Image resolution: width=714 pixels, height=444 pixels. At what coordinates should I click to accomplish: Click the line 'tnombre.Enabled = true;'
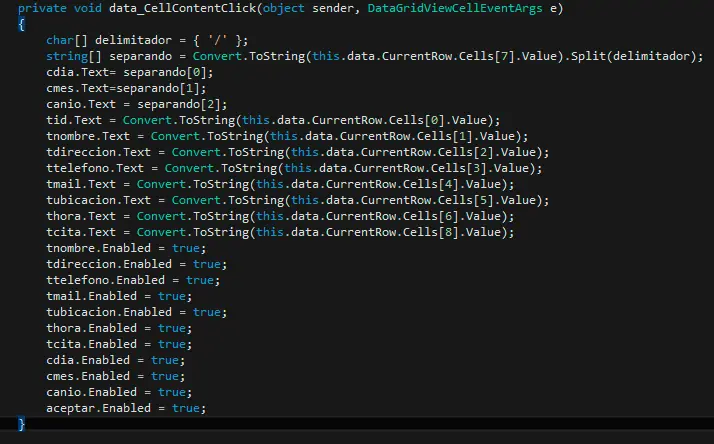126,248
